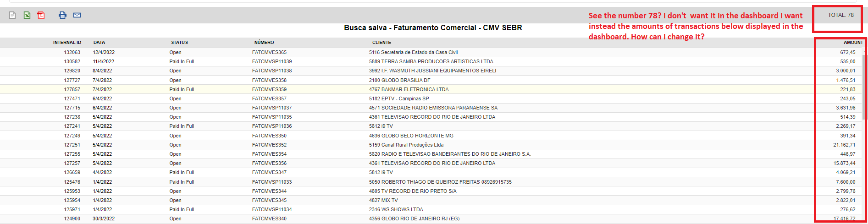Viewport: 868px width, 224px height.
Task: Sort by DATA column header
Action: tap(99, 43)
